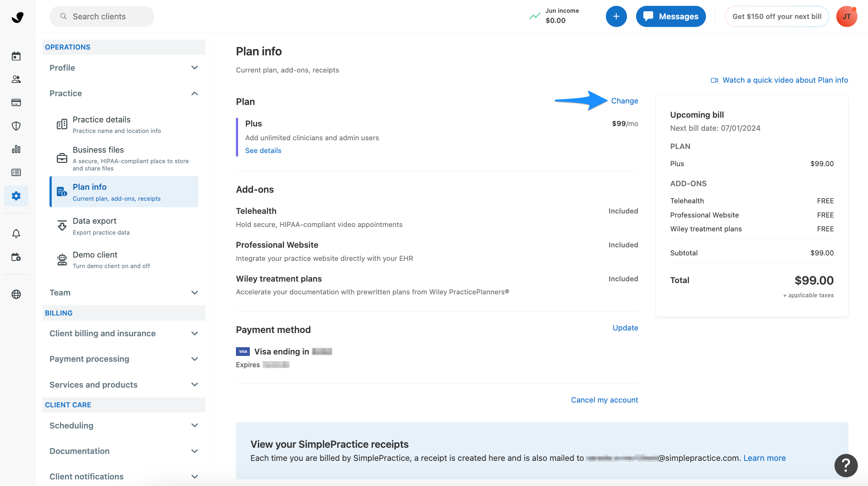Expand the Team section
Image resolution: width=868 pixels, height=486 pixels.
click(124, 293)
